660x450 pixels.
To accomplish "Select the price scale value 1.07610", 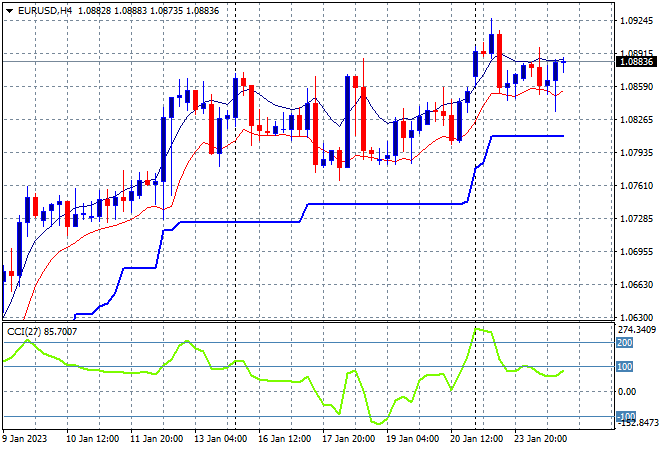I will [x=637, y=186].
